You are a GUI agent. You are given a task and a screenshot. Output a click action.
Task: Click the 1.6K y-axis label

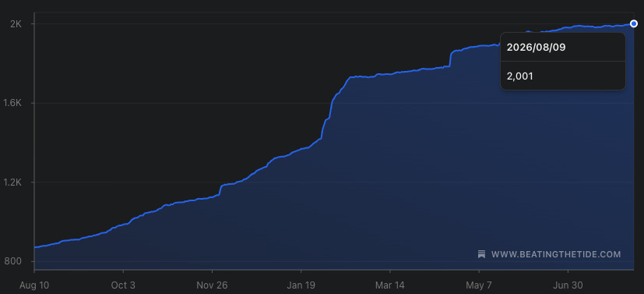coord(12,103)
